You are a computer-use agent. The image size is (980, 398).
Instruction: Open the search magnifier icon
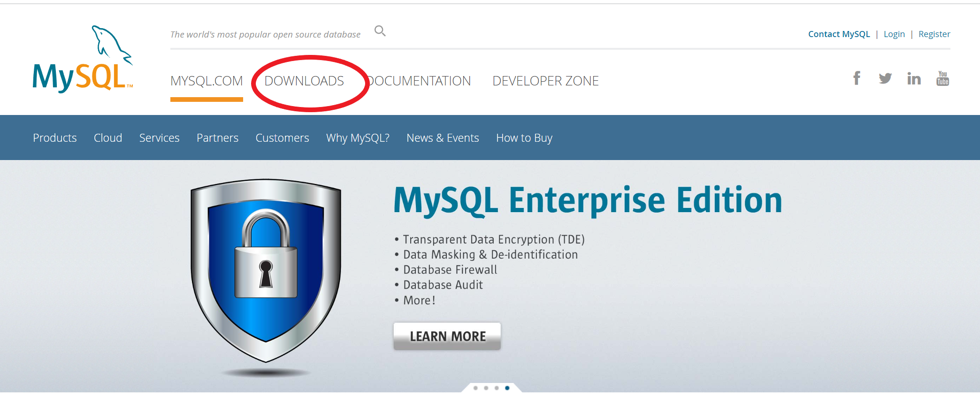coord(380,31)
